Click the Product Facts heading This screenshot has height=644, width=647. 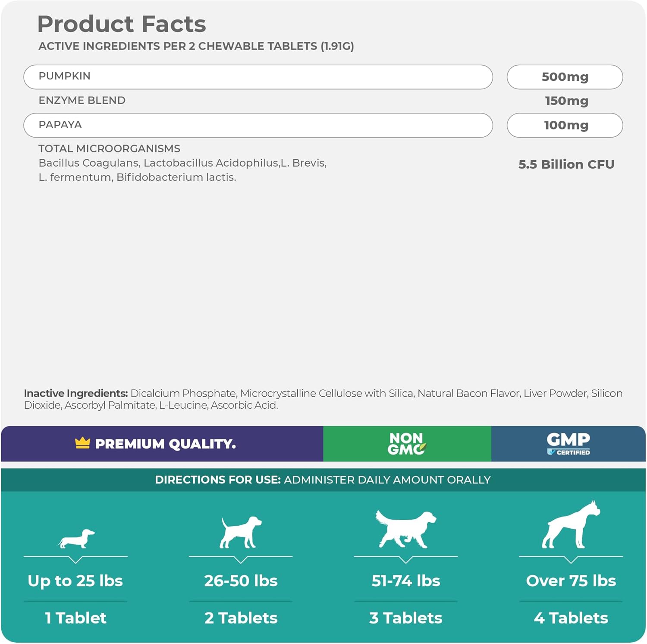click(x=122, y=24)
